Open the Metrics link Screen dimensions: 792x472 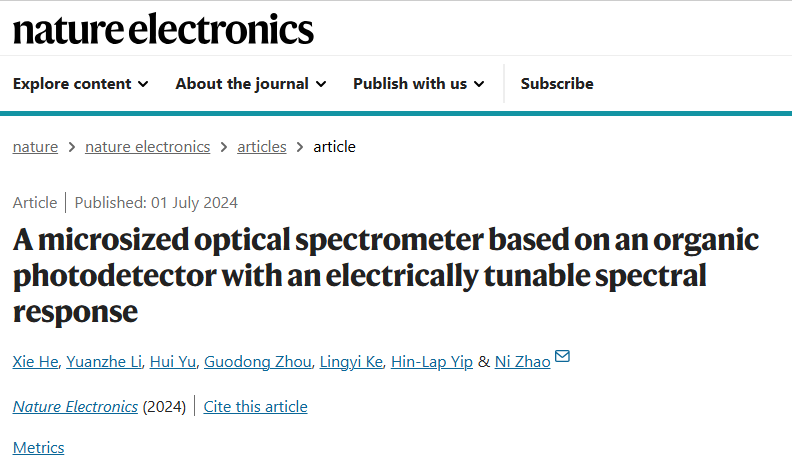click(38, 448)
